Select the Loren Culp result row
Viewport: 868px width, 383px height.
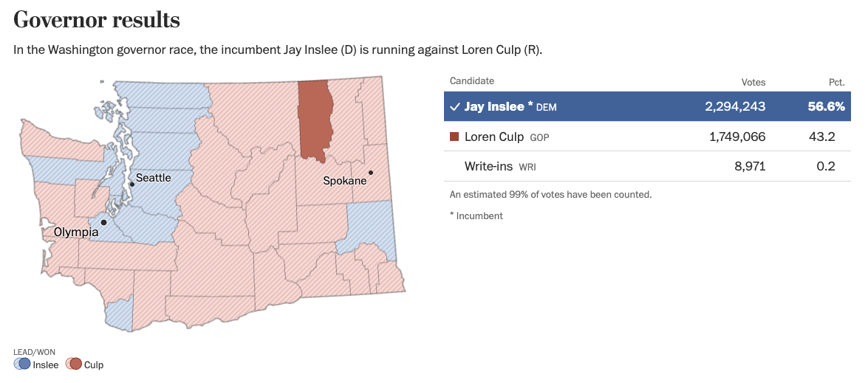pyautogui.click(x=647, y=137)
